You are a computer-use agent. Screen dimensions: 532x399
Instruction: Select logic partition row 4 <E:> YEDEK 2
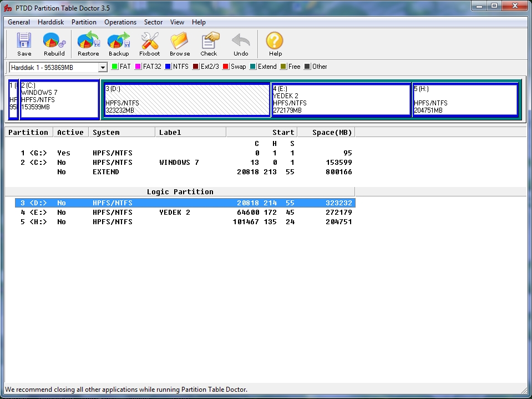(185, 213)
